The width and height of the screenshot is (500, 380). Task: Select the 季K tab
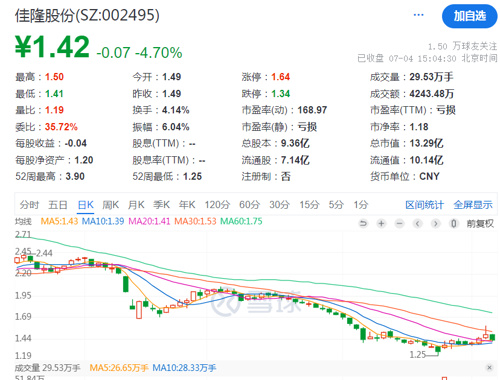[x=162, y=205]
